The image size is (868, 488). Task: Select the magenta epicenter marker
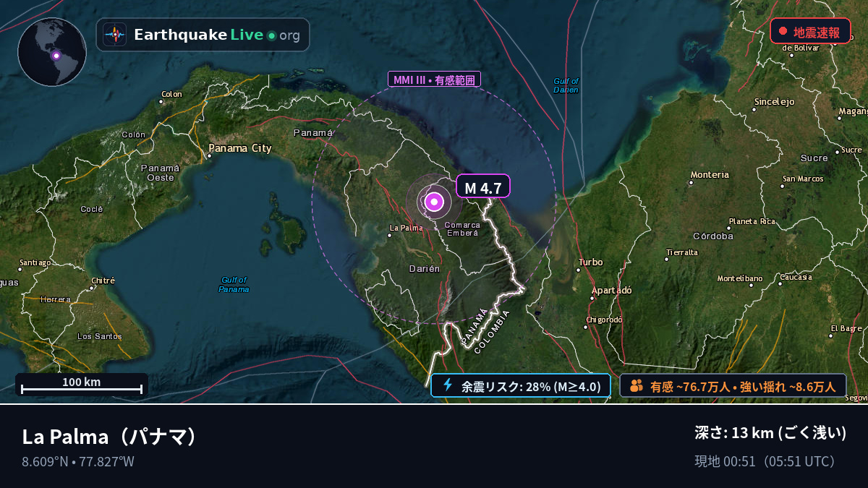coord(434,202)
